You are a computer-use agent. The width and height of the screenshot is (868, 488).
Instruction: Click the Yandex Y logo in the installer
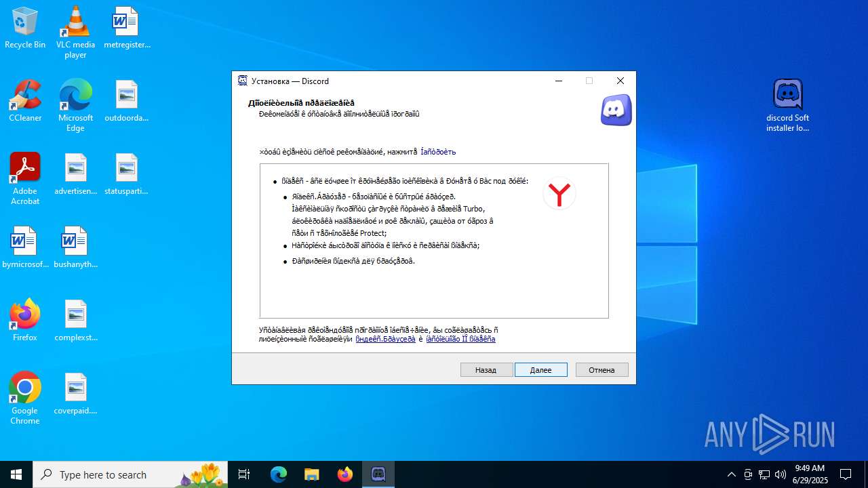pos(559,195)
